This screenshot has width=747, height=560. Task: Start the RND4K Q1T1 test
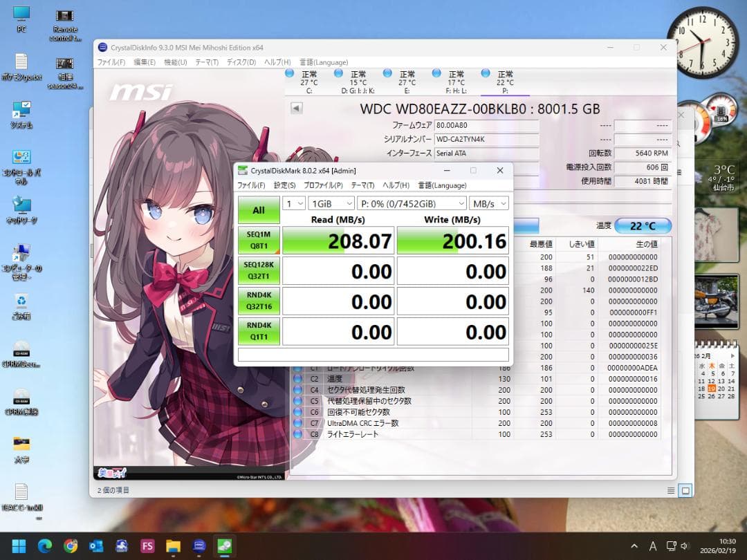[x=259, y=331]
